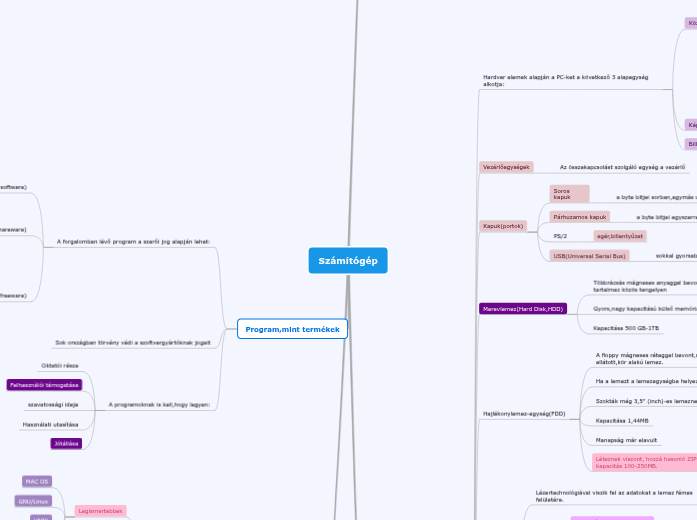
Task: Select the Merevlemez(Hard Disk,HDD) node
Action: pos(523,309)
